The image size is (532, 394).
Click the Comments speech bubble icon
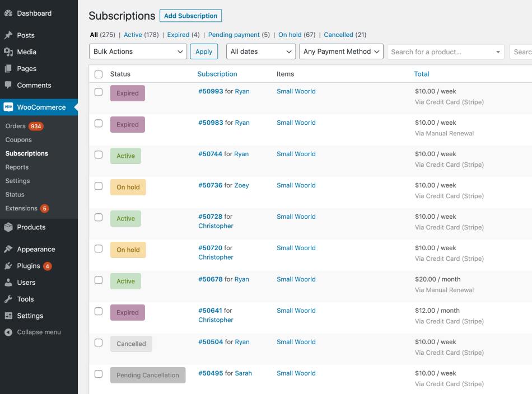(8, 86)
